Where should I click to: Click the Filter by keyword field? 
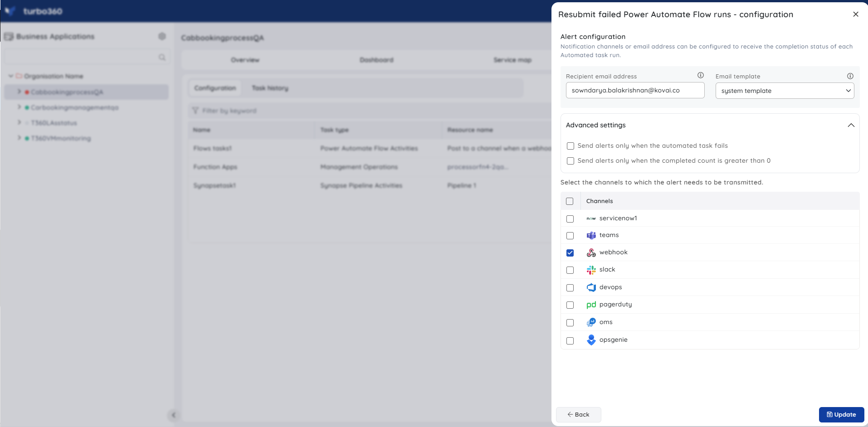[370, 111]
